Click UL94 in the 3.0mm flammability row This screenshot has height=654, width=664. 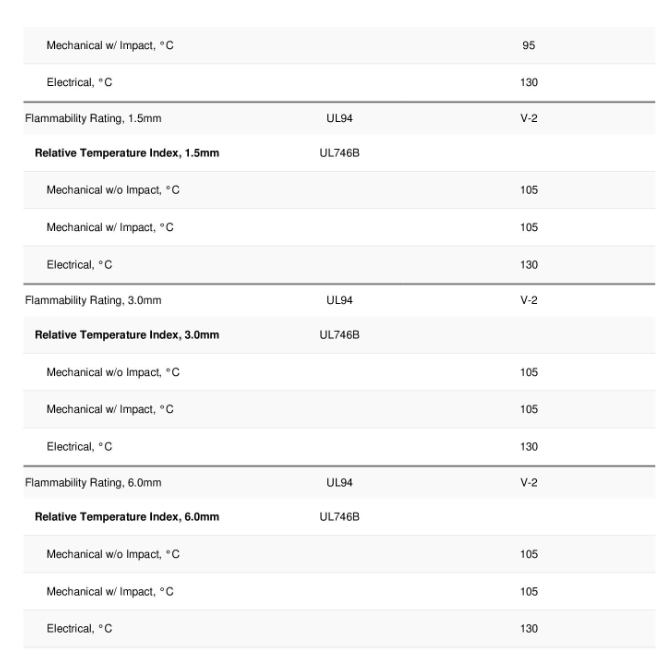(x=339, y=300)
